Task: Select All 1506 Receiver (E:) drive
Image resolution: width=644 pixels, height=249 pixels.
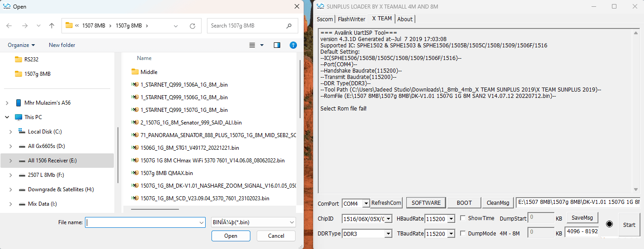Action: point(57,161)
